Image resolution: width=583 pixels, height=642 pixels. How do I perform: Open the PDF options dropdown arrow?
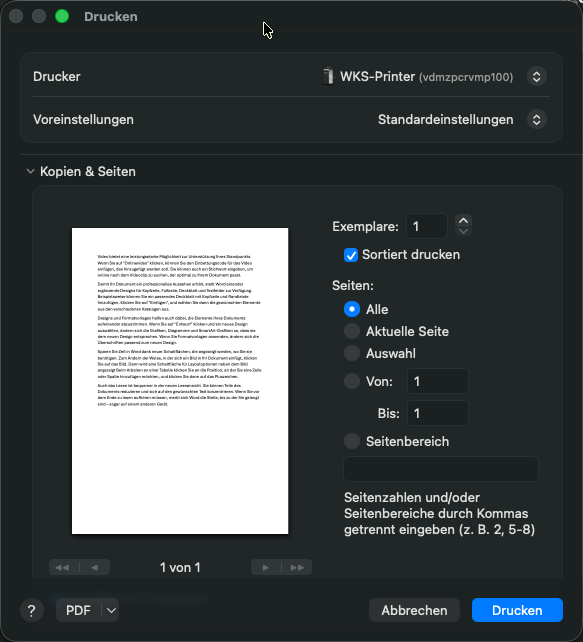111,610
